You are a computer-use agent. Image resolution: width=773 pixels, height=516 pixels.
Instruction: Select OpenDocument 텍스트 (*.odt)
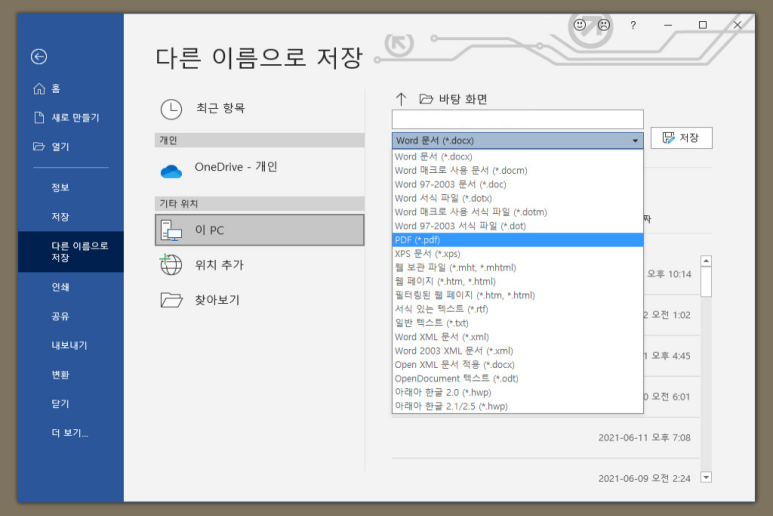(x=518, y=378)
